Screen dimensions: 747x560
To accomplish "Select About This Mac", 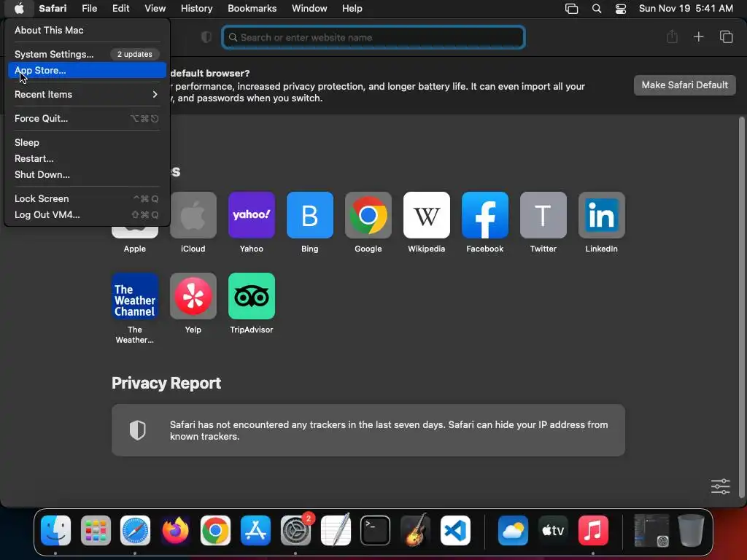I will 87,30.
